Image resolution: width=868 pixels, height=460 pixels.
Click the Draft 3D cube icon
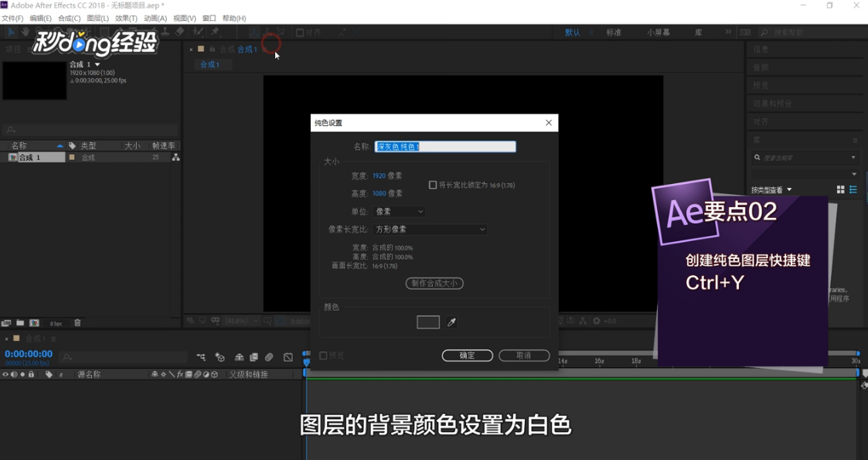(x=220, y=357)
